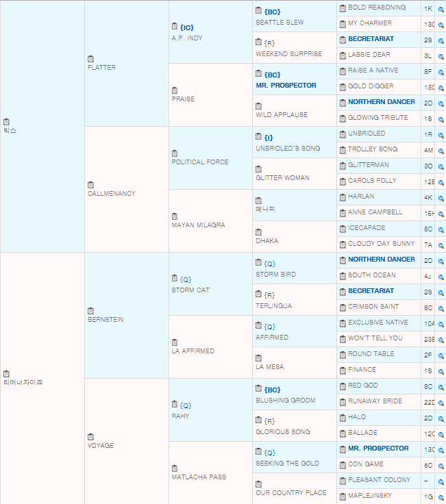Image resolution: width=446 pixels, height=504 pixels.
Task: Click the 1K family code beside BOLD REASONING
Action: 428,8
